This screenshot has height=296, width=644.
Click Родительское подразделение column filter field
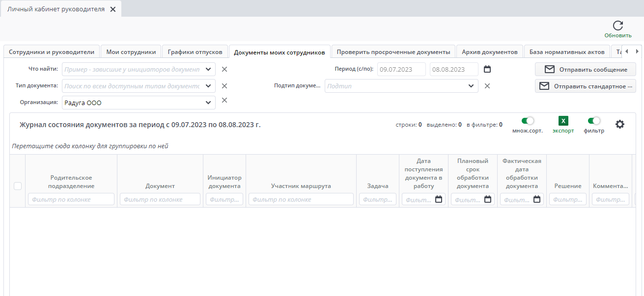[71, 199]
